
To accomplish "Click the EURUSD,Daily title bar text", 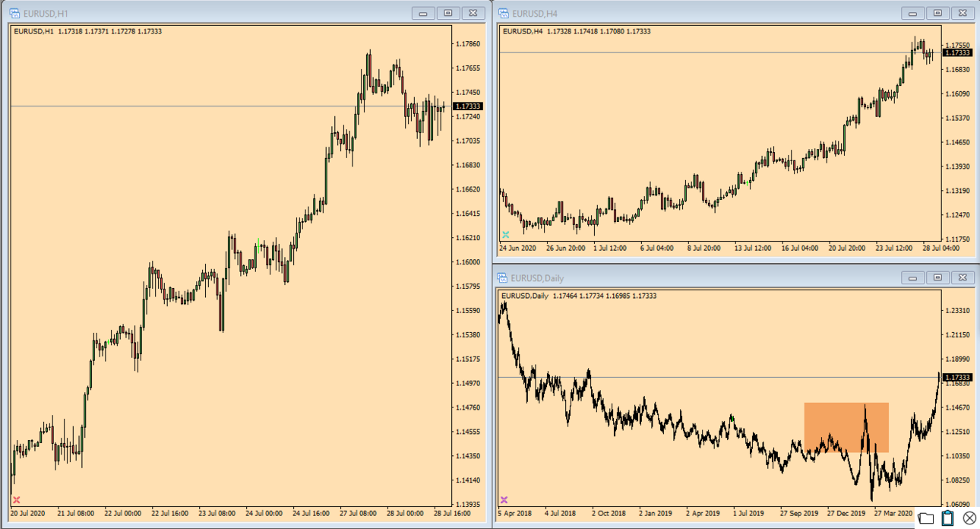I will [x=538, y=277].
